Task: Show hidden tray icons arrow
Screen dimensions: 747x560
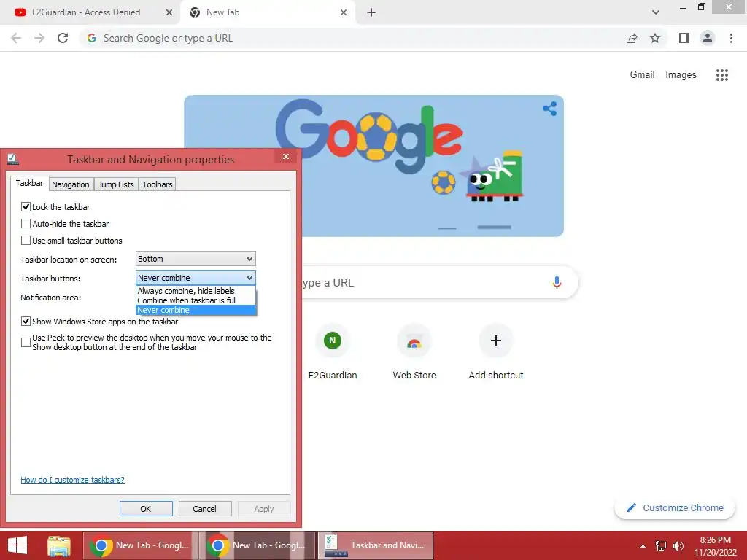Action: point(643,546)
